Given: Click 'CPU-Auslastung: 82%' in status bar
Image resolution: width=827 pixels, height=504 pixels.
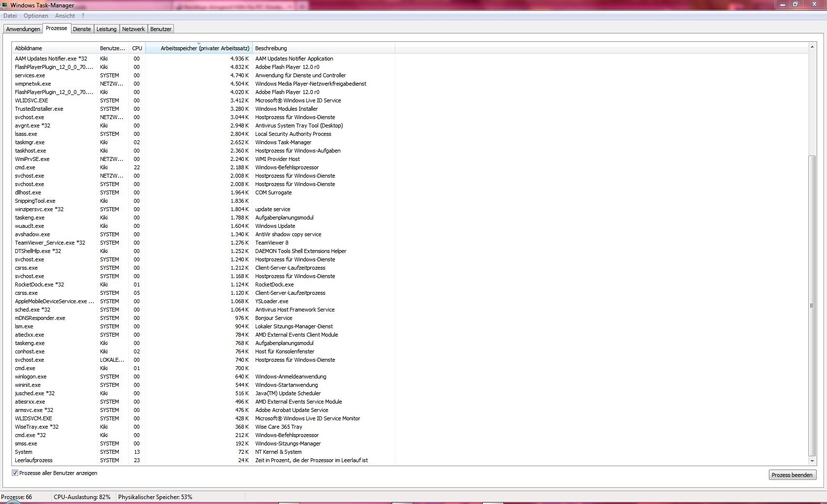Looking at the screenshot, I should [82, 497].
